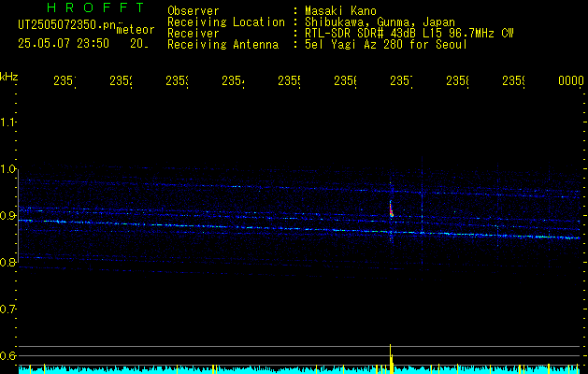Click the 'Receiving Antenna' label
Screen dimensions: 588x374
[x=222, y=45]
